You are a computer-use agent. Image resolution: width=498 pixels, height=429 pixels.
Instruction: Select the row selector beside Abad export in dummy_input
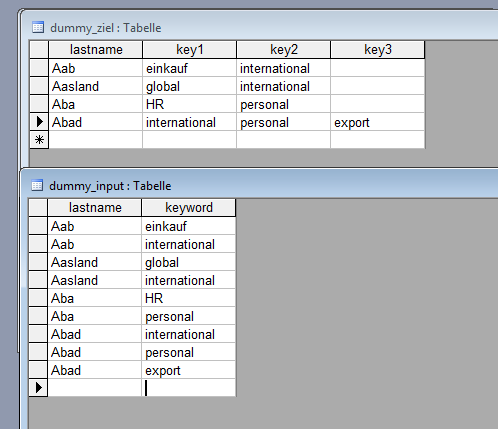coord(38,370)
